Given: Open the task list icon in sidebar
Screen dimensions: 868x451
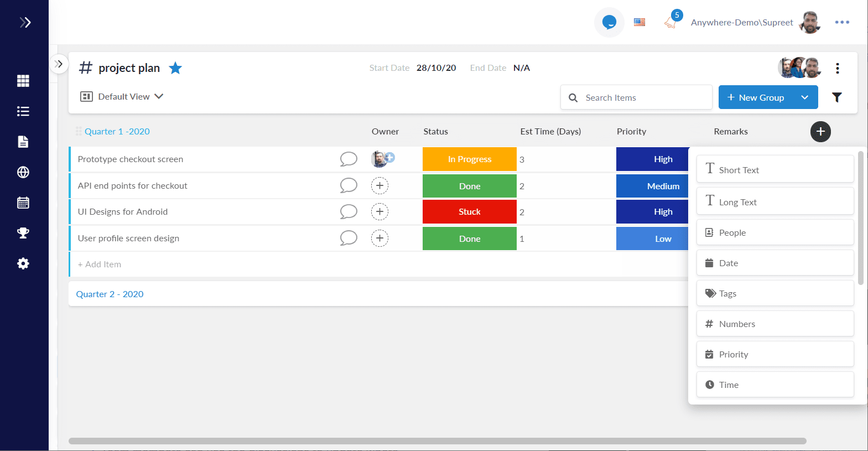Looking at the screenshot, I should click(23, 111).
